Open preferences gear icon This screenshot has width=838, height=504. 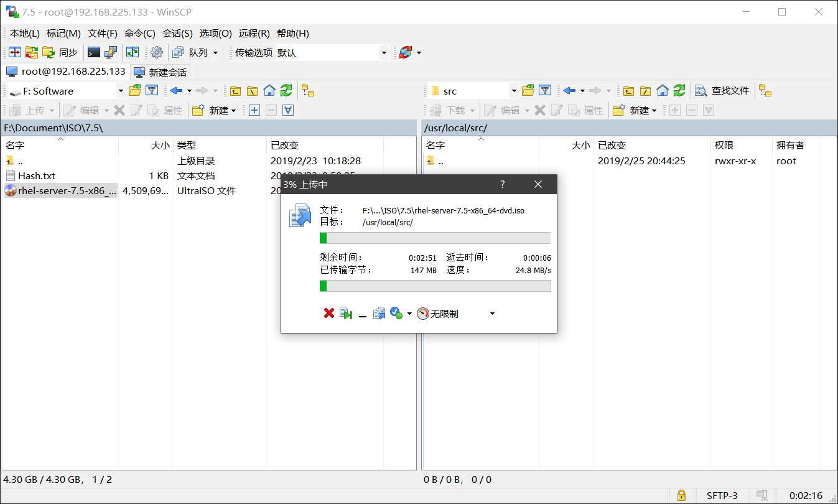click(x=157, y=53)
